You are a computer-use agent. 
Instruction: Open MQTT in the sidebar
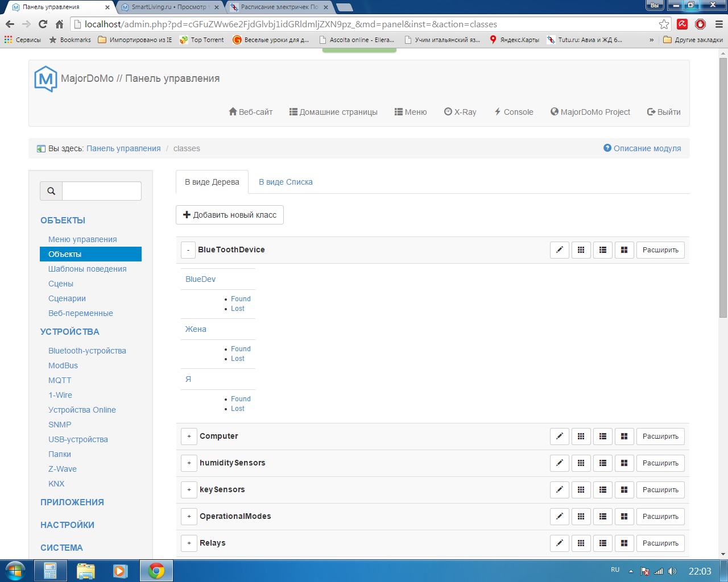(60, 380)
